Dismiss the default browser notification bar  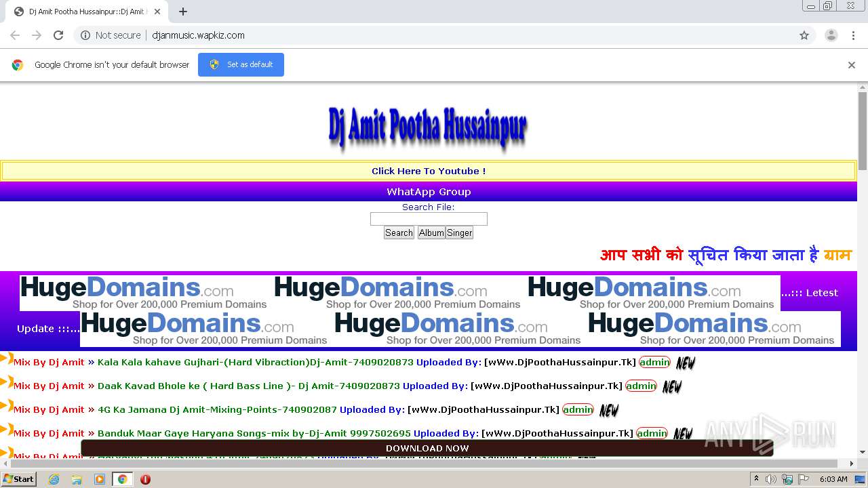point(852,65)
